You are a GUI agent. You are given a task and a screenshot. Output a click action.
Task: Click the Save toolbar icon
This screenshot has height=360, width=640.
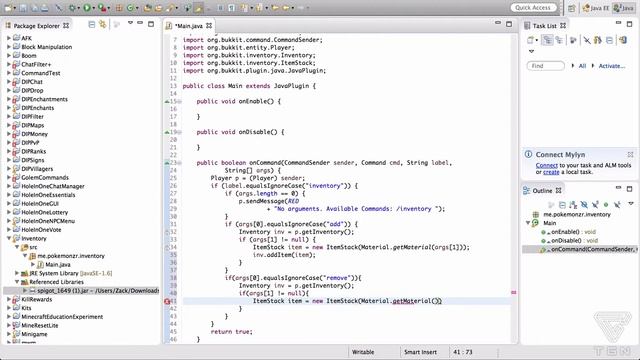(23, 8)
